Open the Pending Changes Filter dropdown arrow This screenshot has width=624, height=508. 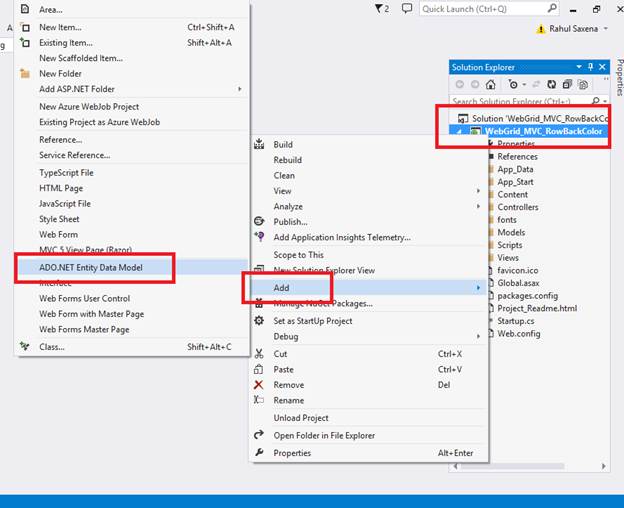524,85
